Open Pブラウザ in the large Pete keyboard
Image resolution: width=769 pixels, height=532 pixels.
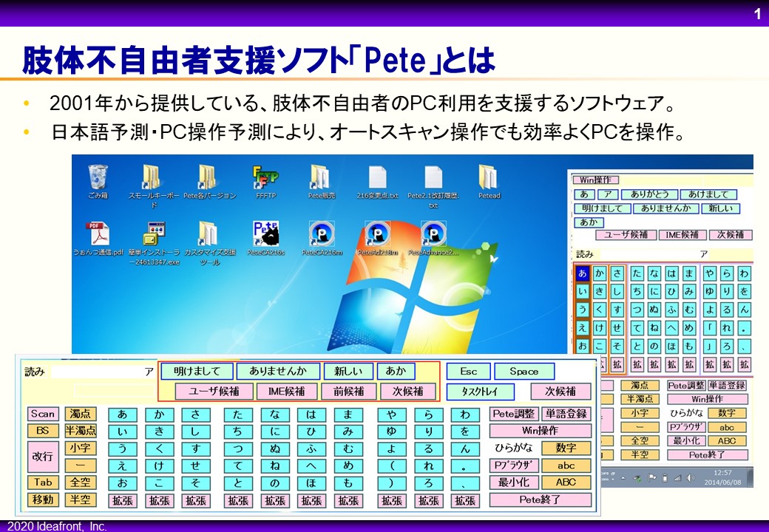pos(514,465)
